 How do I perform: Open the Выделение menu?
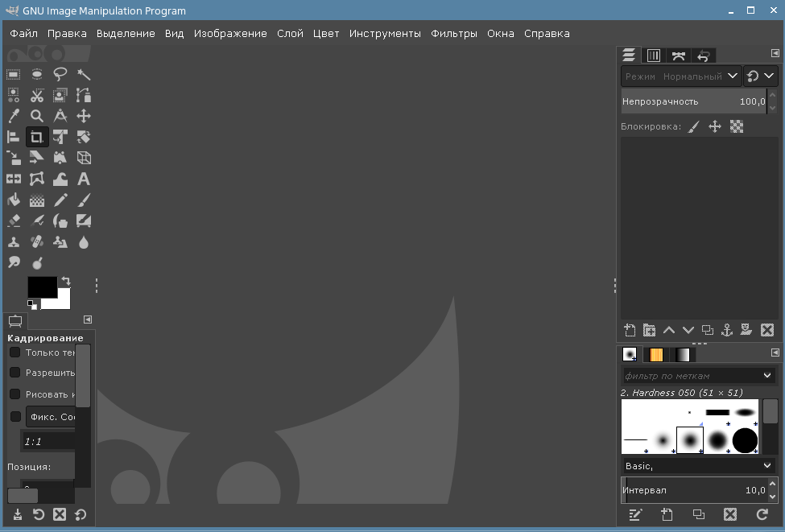pos(126,34)
